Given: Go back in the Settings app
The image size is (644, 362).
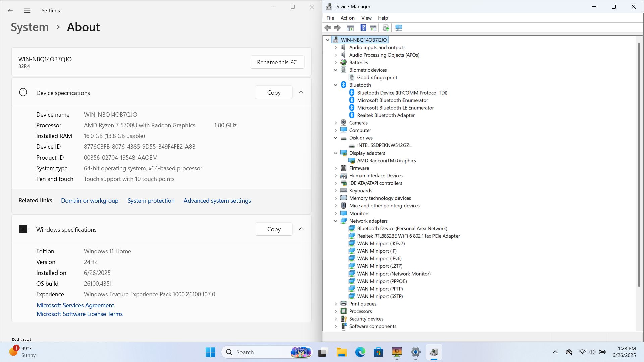Looking at the screenshot, I should click(x=10, y=11).
